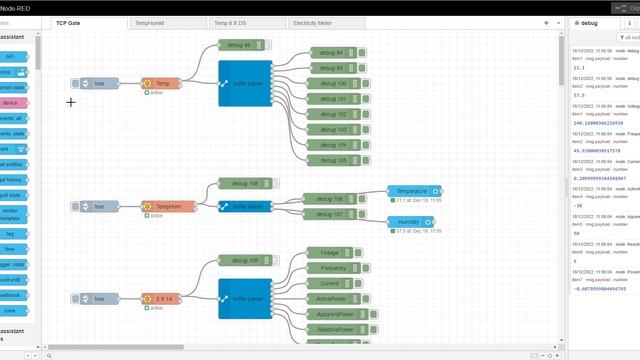
Task: Switch to the Electricity Meter flow tab
Action: point(327,23)
